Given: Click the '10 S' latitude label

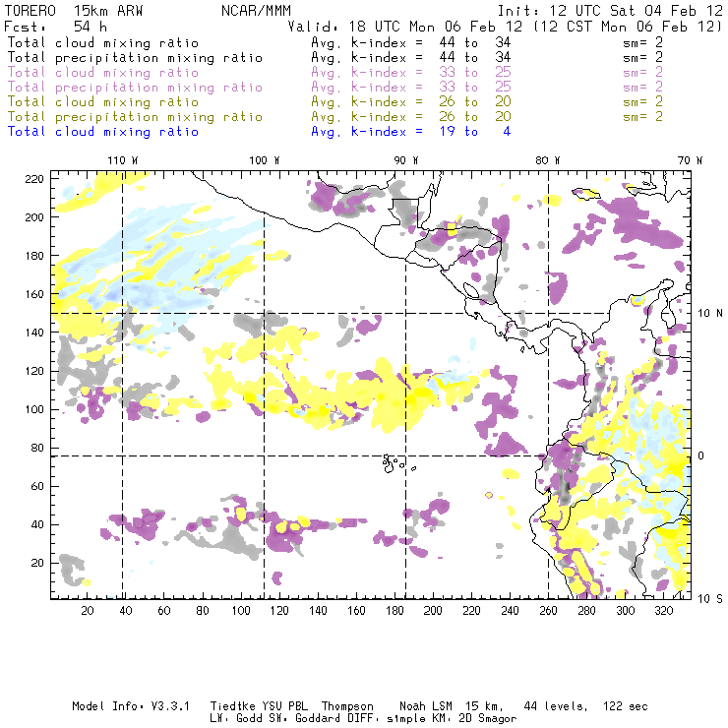Looking at the screenshot, I should (710, 599).
